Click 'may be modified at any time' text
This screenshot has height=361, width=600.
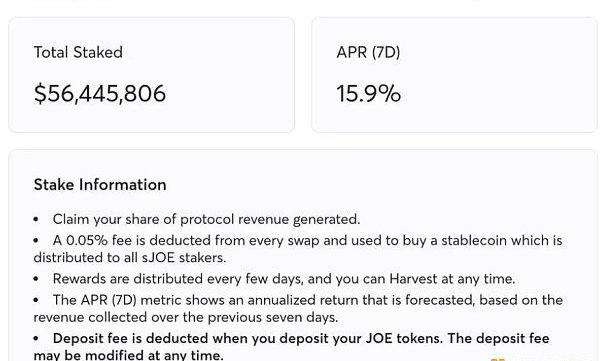[x=128, y=355]
